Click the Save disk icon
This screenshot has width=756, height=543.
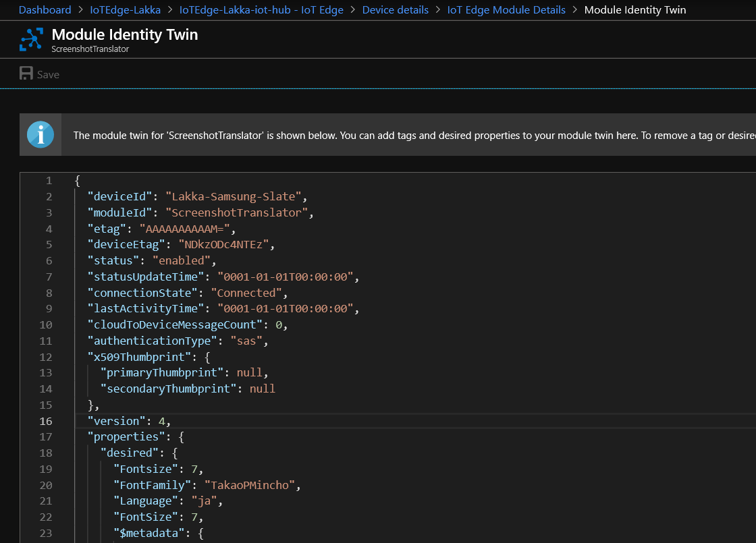coord(26,74)
